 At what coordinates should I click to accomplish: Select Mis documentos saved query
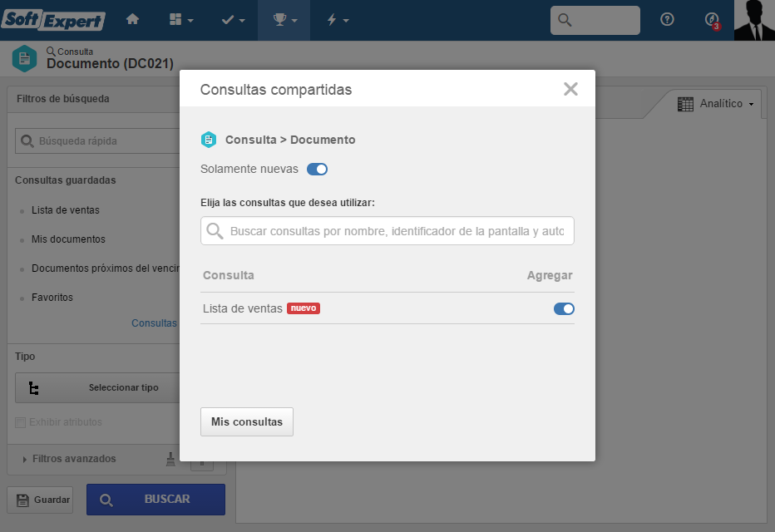[x=68, y=239]
